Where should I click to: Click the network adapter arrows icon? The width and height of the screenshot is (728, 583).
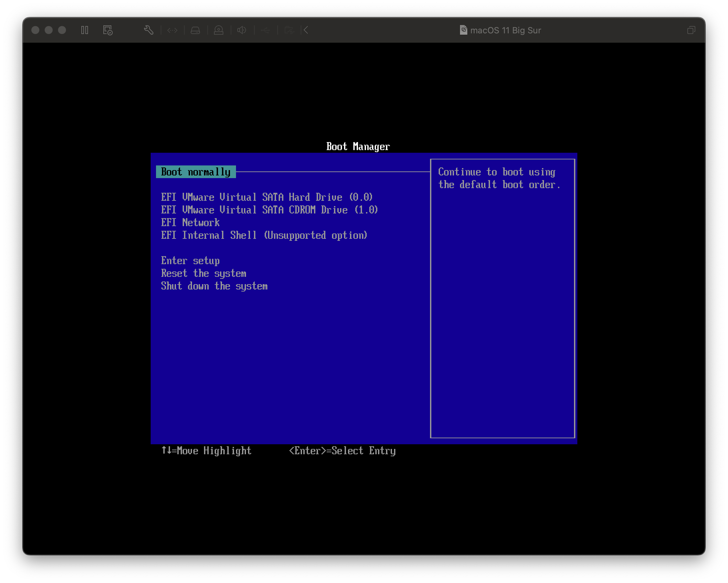point(172,30)
